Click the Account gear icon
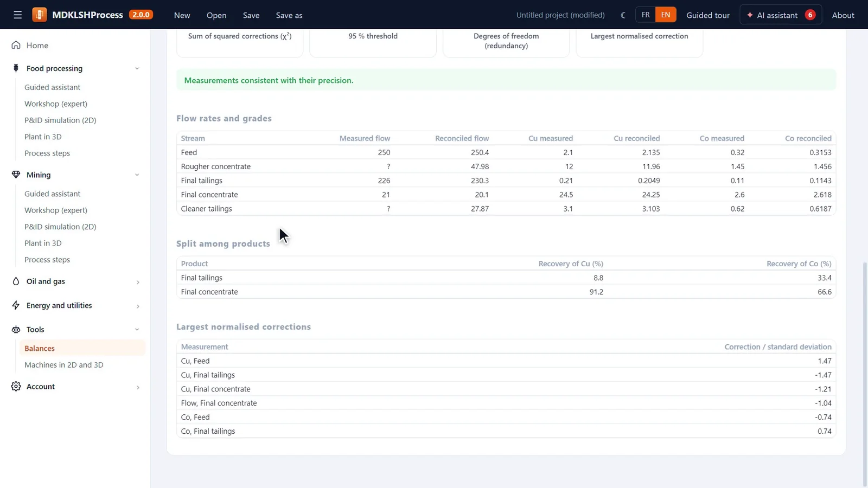 click(16, 387)
